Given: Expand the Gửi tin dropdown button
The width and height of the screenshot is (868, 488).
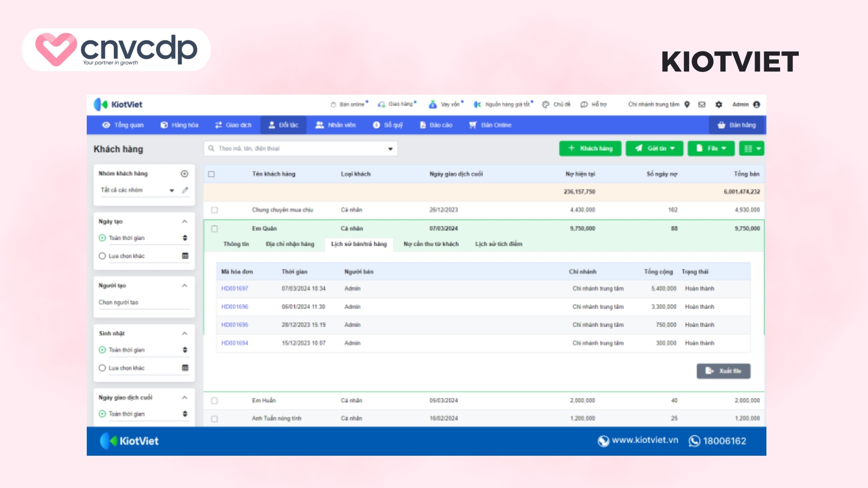Looking at the screenshot, I should (654, 148).
